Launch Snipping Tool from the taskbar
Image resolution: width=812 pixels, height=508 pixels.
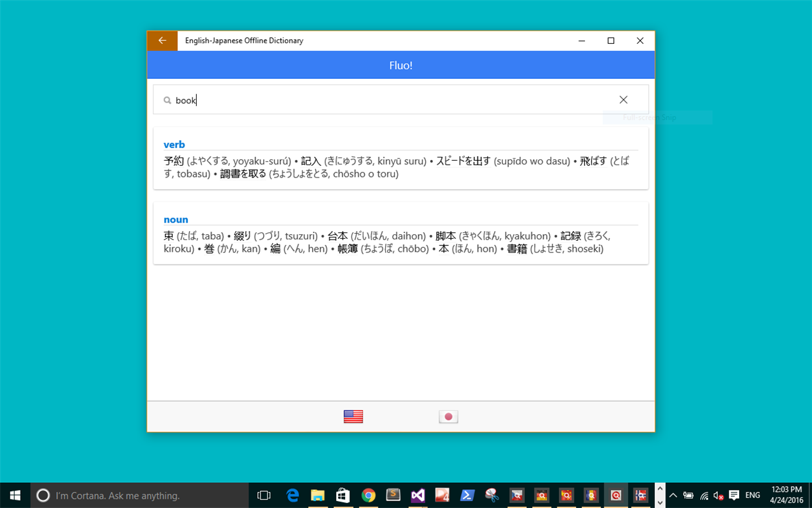(x=491, y=495)
